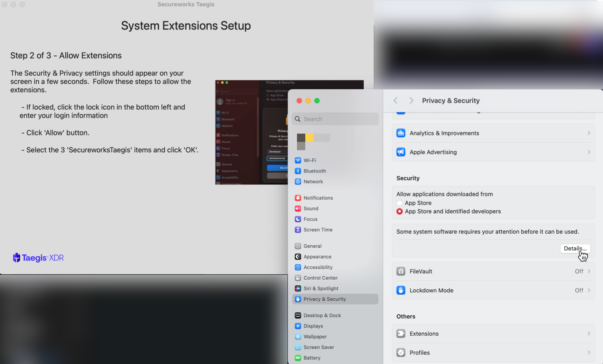Open the Wi-Fi settings pane

(x=335, y=160)
